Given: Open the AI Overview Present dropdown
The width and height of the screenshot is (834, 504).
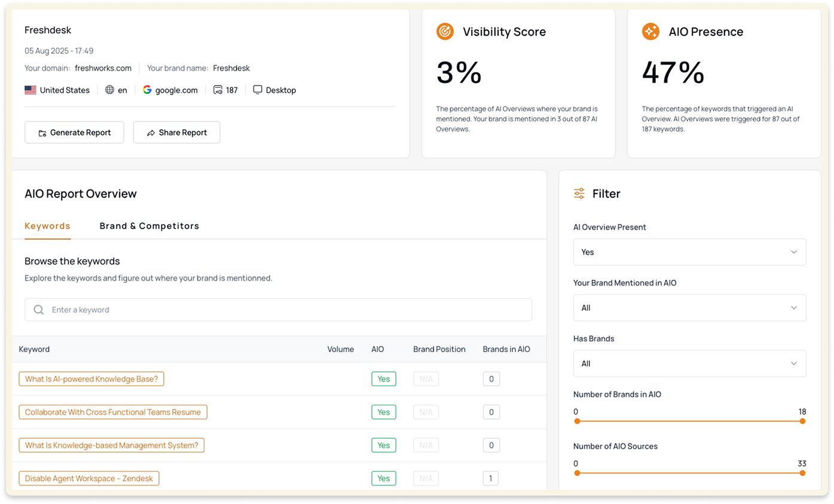Looking at the screenshot, I should pyautogui.click(x=689, y=252).
